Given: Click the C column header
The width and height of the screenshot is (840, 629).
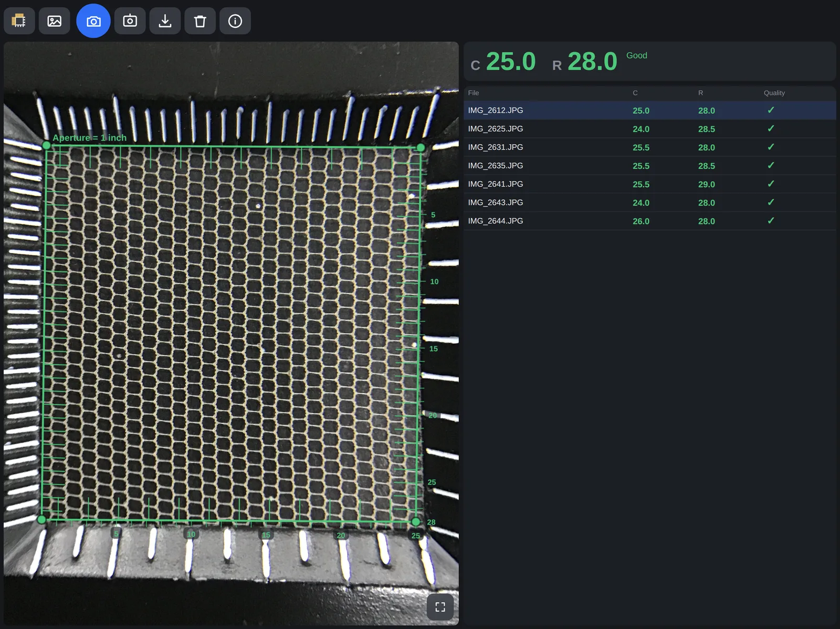Looking at the screenshot, I should pos(635,93).
